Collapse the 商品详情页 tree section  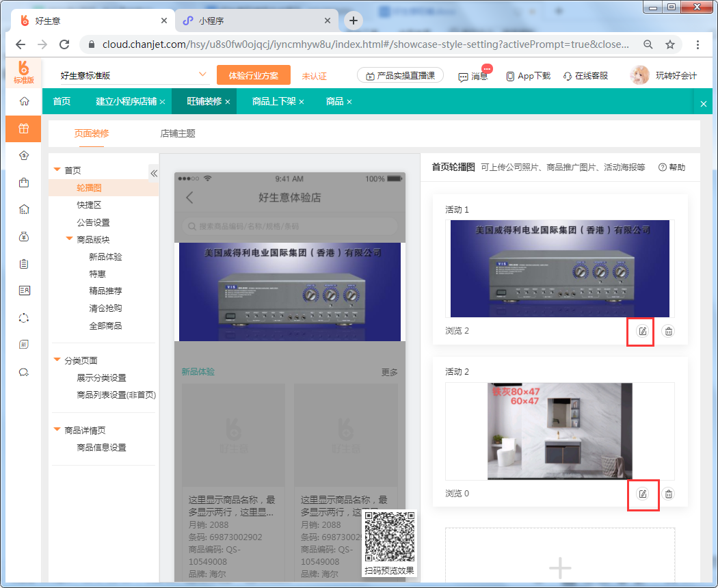57,429
